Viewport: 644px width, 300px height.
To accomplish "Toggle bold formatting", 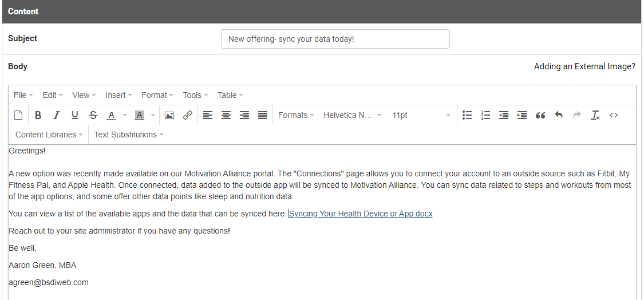I will (x=38, y=115).
